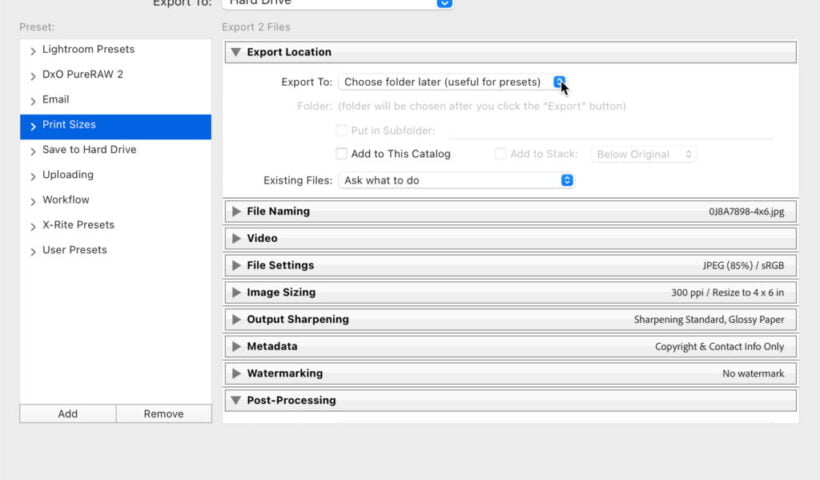Click the Add preset button
The image size is (820, 480).
[67, 414]
